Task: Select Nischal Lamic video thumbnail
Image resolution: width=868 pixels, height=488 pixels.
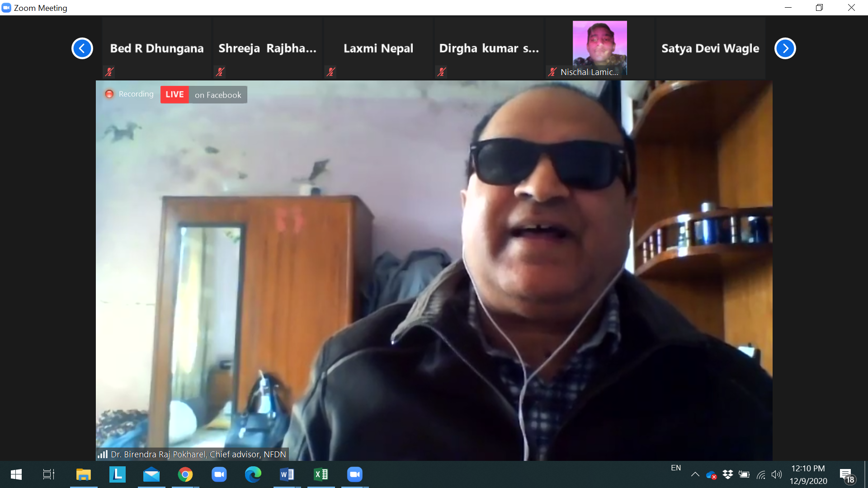Action: click(599, 45)
